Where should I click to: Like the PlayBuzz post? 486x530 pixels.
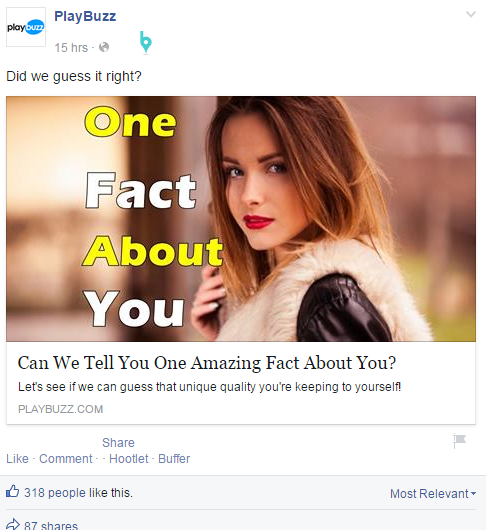click(x=17, y=459)
